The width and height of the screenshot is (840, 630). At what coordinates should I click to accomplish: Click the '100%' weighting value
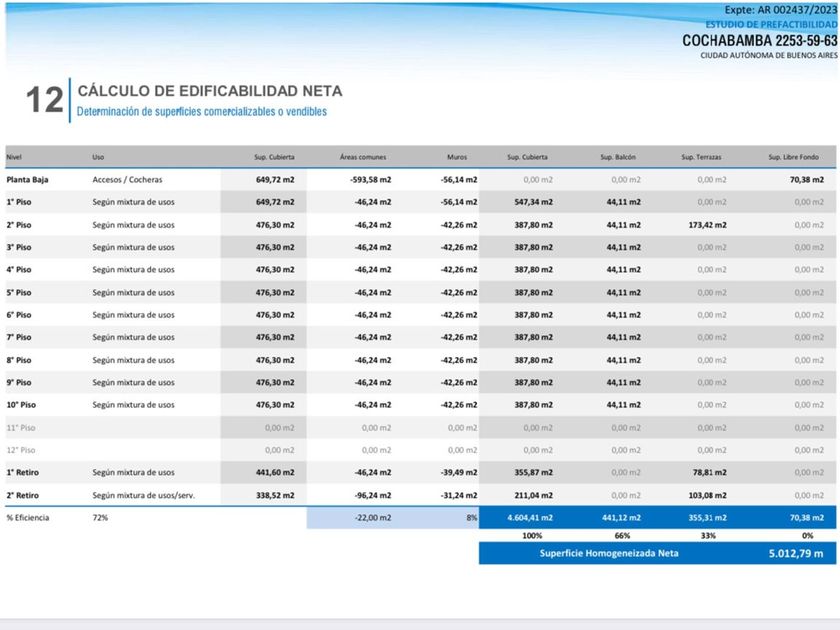click(x=532, y=536)
